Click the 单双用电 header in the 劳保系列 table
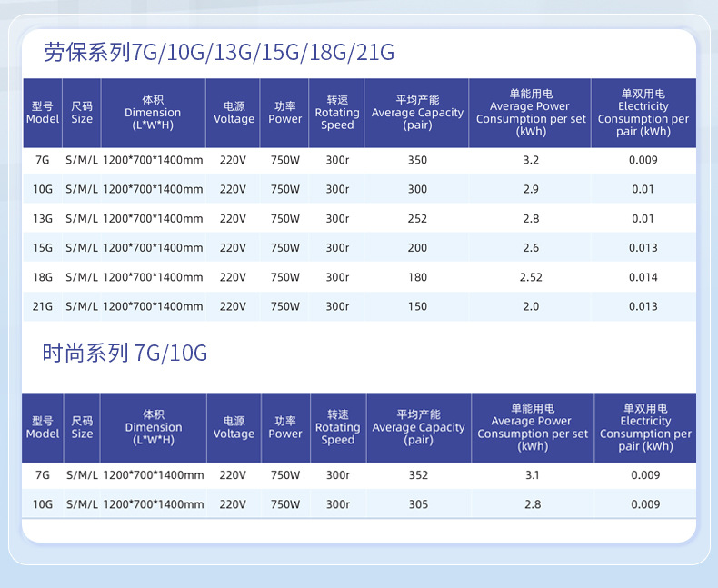718x588 pixels. (x=643, y=113)
